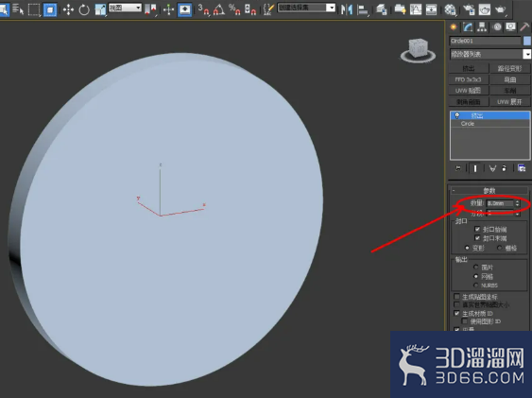Viewport: 532px width, 398px height.
Task: Open the Material Editor
Action: (450, 9)
